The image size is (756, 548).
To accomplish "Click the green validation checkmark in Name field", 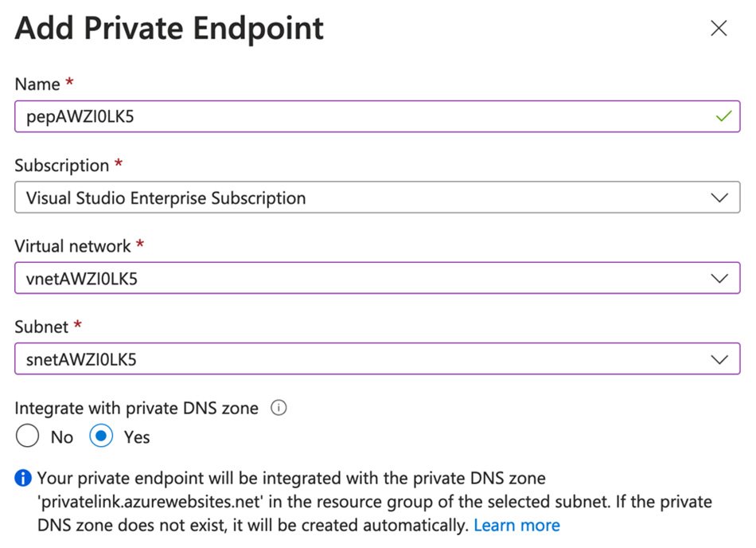I will coord(723,116).
